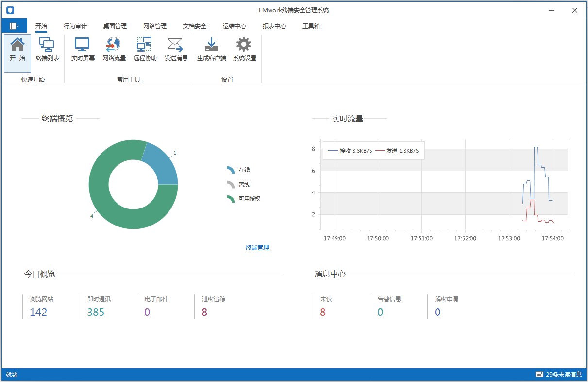Image resolution: width=588 pixels, height=382 pixels.
Task: Click the blue receive traffic line peak
Action: point(536,147)
